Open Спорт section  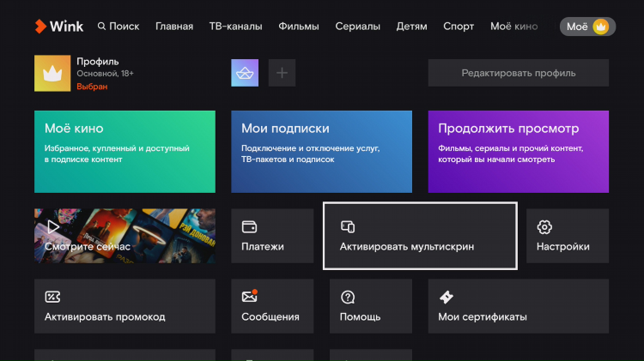pos(459,27)
